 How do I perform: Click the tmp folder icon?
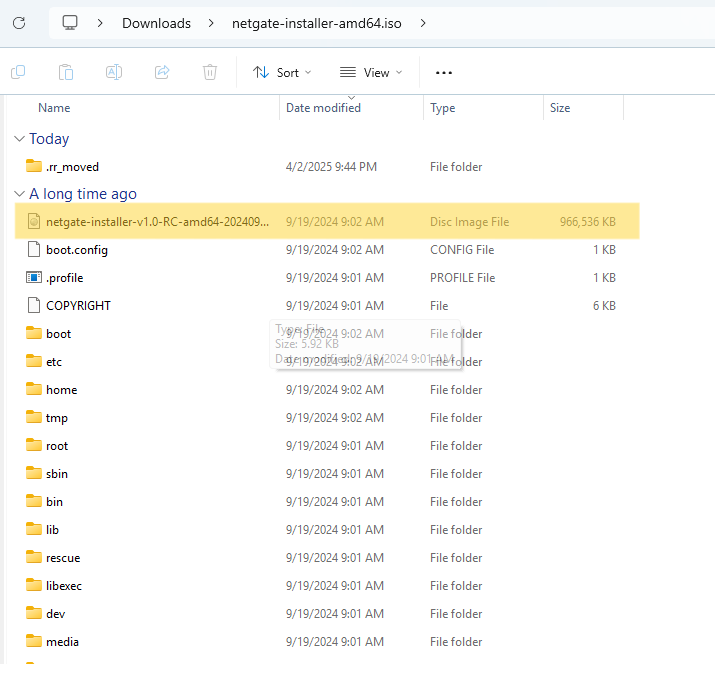34,417
